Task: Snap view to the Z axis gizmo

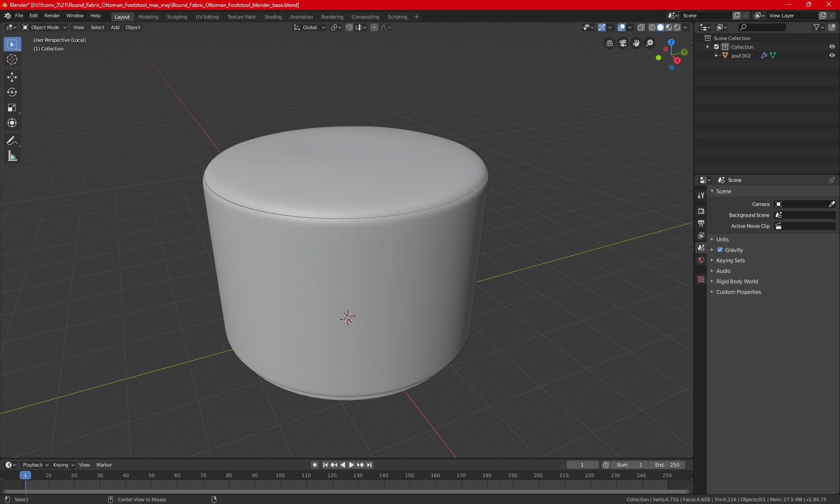Action: (x=671, y=42)
